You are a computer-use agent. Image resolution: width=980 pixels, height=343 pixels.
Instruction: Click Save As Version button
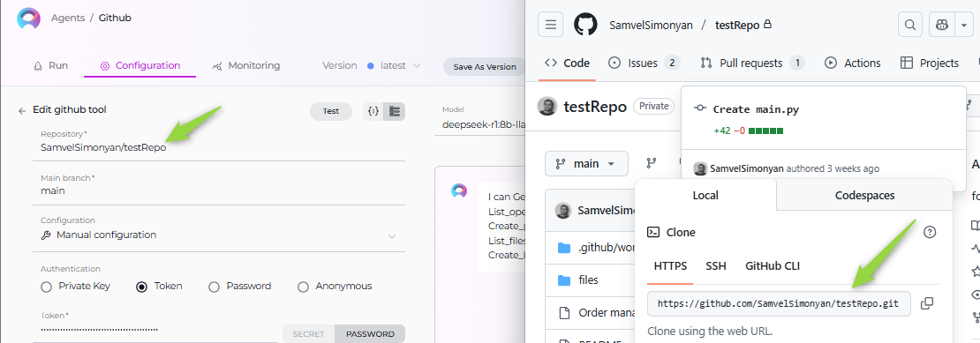click(x=485, y=67)
